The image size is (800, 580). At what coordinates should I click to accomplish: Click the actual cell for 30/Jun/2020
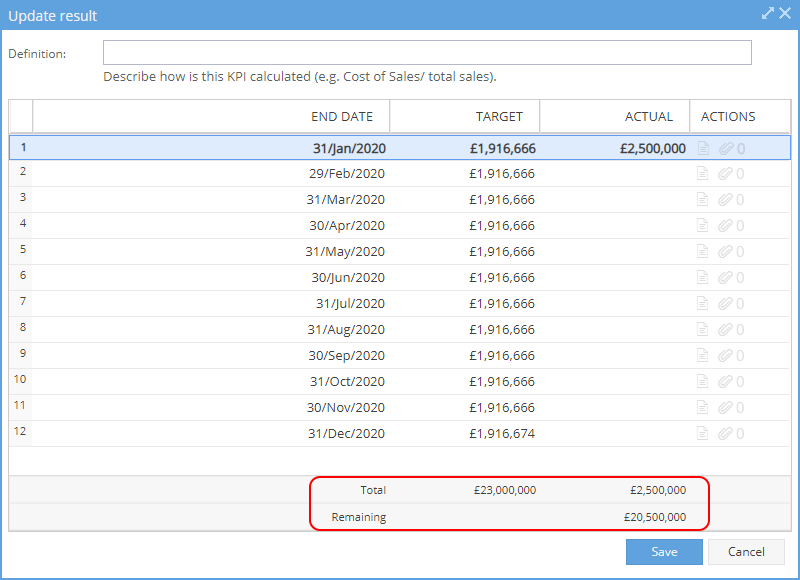tap(615, 278)
